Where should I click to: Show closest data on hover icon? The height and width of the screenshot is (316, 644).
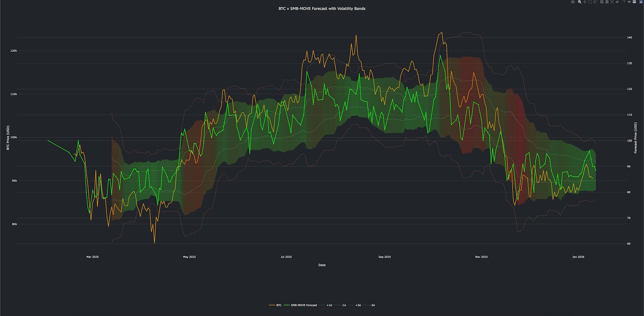tap(629, 2)
